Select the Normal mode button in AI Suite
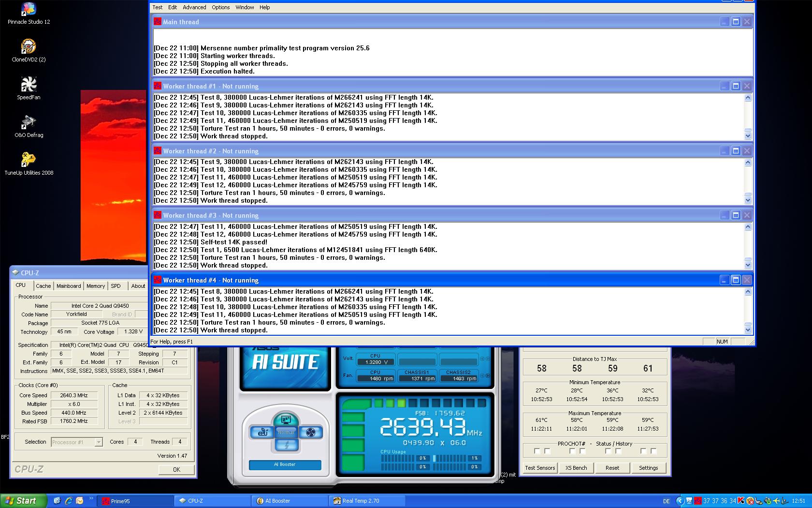The width and height of the screenshot is (812, 508). (286, 432)
